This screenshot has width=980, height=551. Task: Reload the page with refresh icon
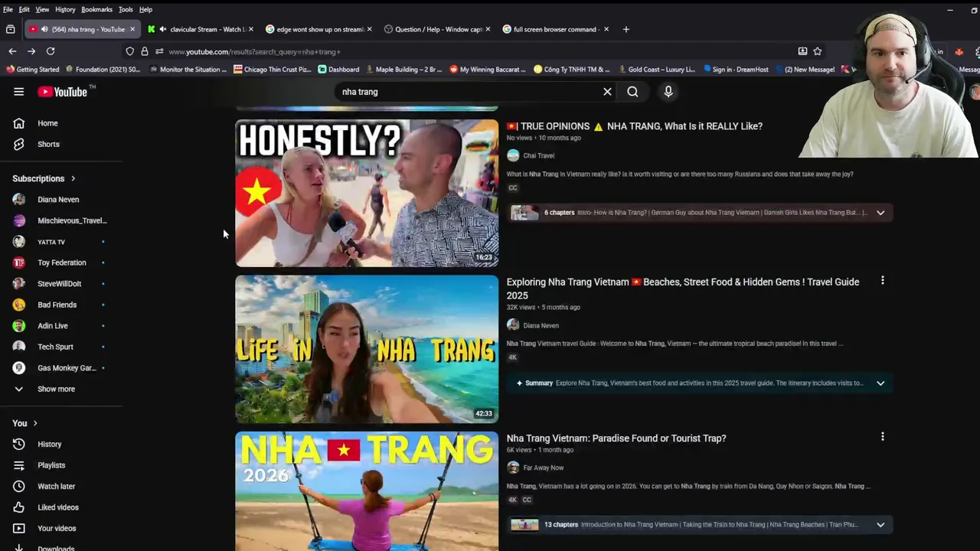(51, 51)
